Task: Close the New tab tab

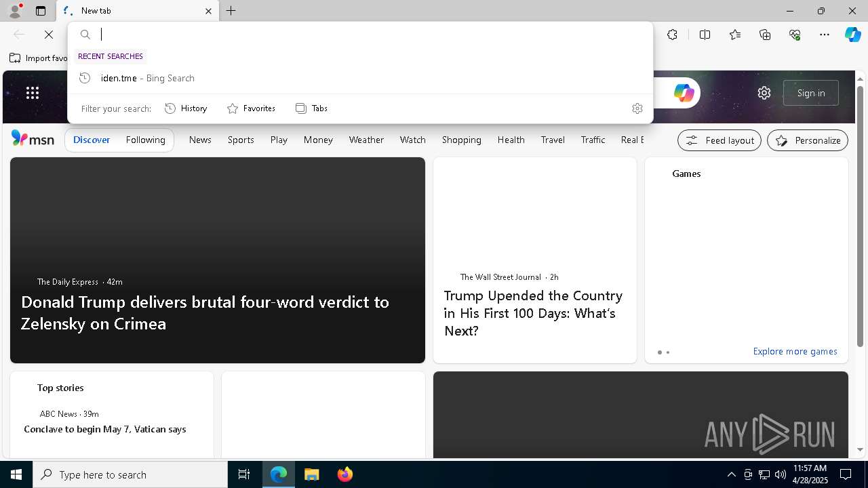Action: 208,11
